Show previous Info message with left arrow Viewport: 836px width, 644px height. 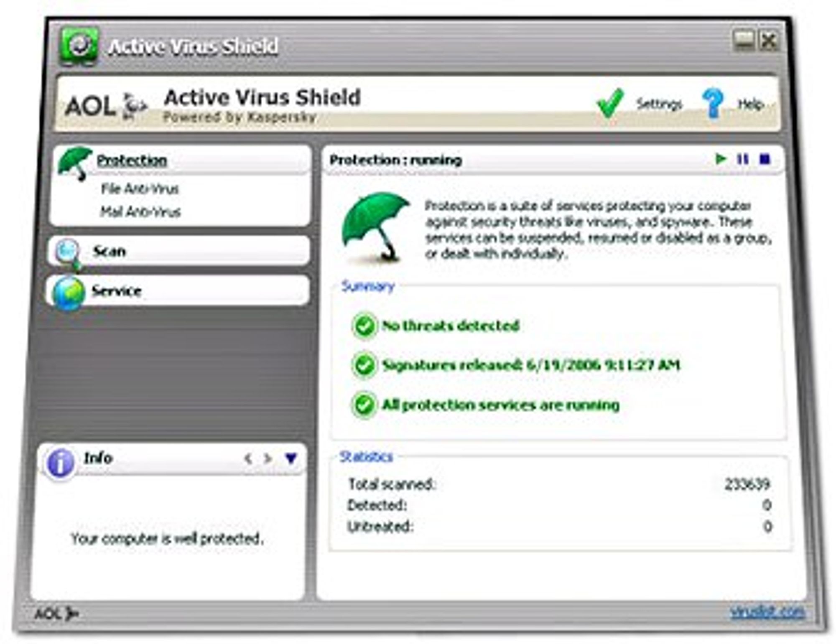[248, 459]
